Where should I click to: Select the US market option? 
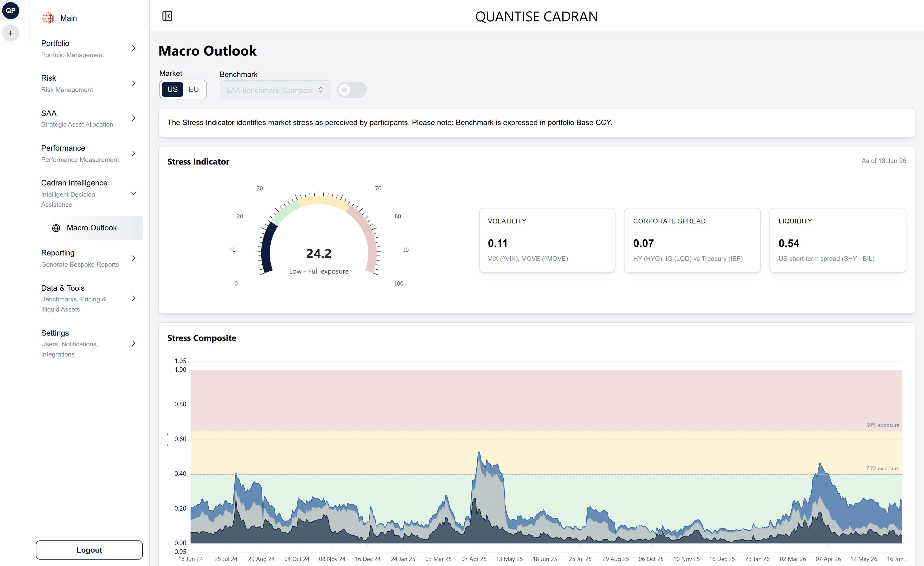(173, 89)
